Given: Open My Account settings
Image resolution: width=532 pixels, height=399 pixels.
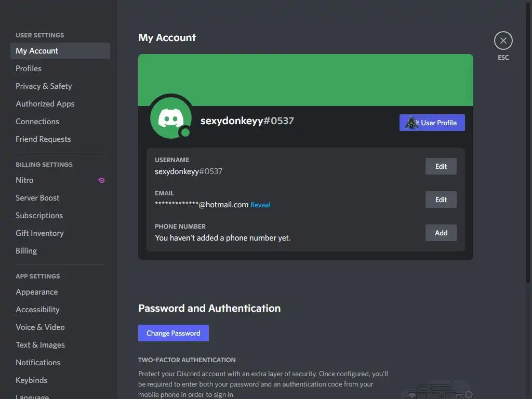Looking at the screenshot, I should click(x=60, y=51).
